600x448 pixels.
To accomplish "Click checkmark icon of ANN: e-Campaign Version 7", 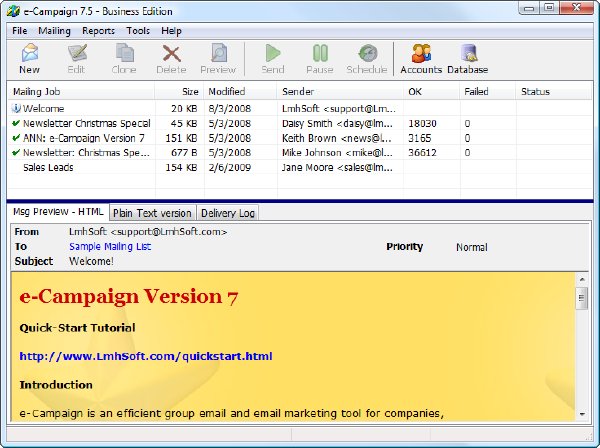I will [x=16, y=138].
